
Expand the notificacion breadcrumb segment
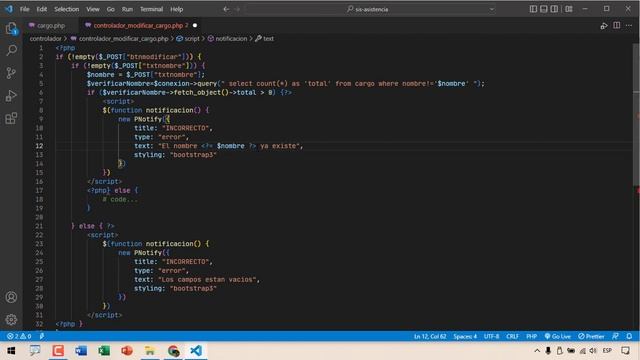click(231, 39)
